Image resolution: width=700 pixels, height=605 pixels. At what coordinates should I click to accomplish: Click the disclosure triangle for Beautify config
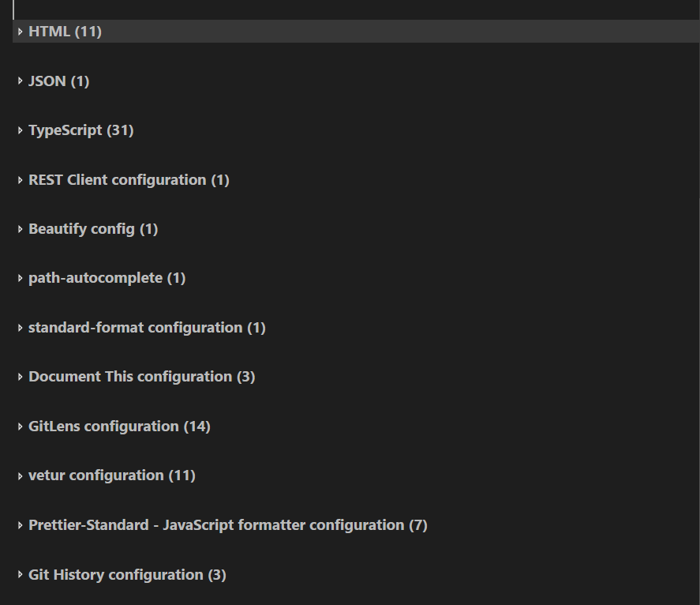[x=21, y=229]
